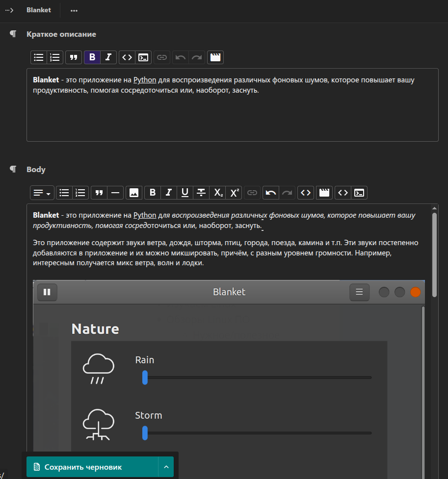Click numbered list in Краткое описание toolbar
448x479 pixels.
click(55, 57)
